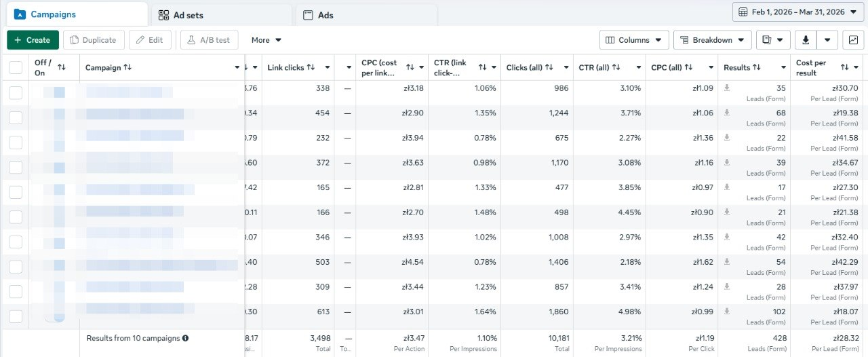Sort by the Off / On column arrows
868x357 pixels.
click(62, 67)
